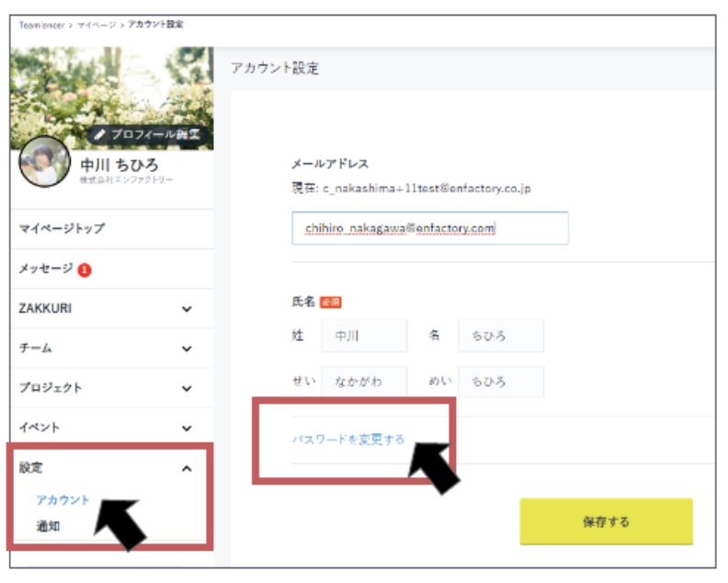Screen dimensions: 728x583
Task: Click the user avatar photo
Action: point(44,162)
